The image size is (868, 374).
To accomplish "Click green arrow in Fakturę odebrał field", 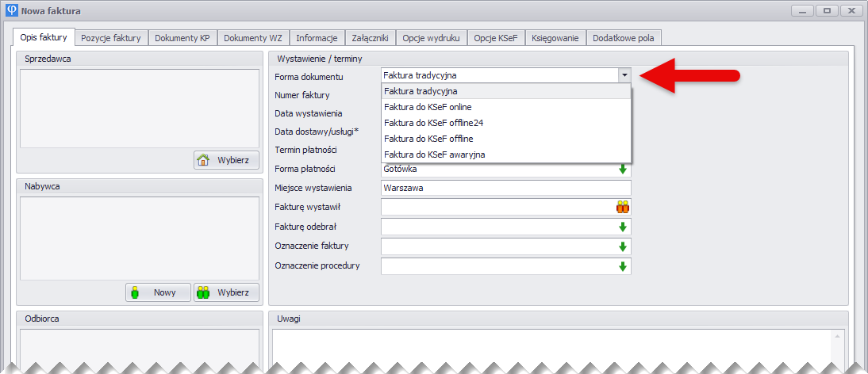I will [x=623, y=227].
